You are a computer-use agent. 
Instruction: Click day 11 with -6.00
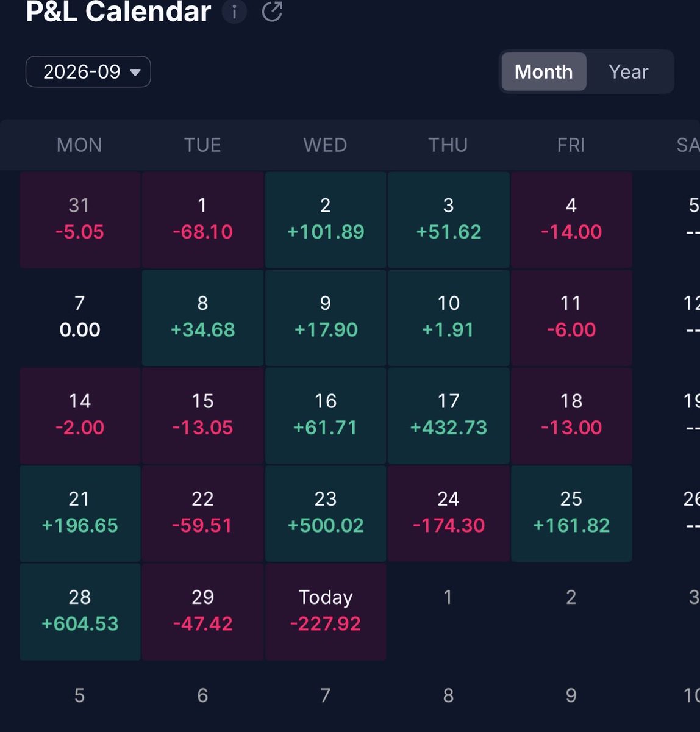[571, 318]
